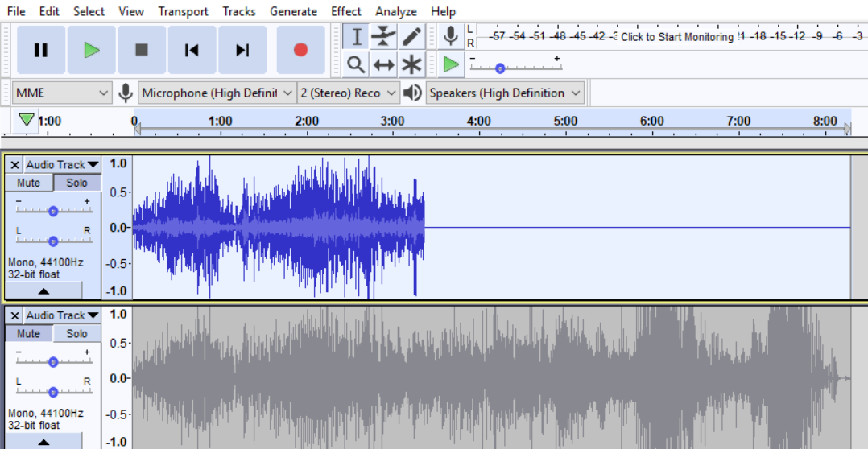Viewport: 868px width, 449px height.
Task: Start playback with the green Play button
Action: [x=91, y=50]
